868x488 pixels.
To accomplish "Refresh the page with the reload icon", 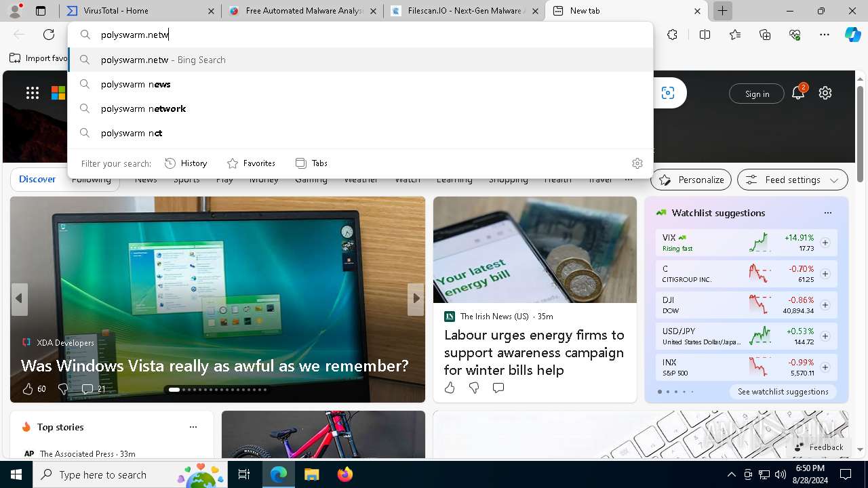I will pos(49,35).
